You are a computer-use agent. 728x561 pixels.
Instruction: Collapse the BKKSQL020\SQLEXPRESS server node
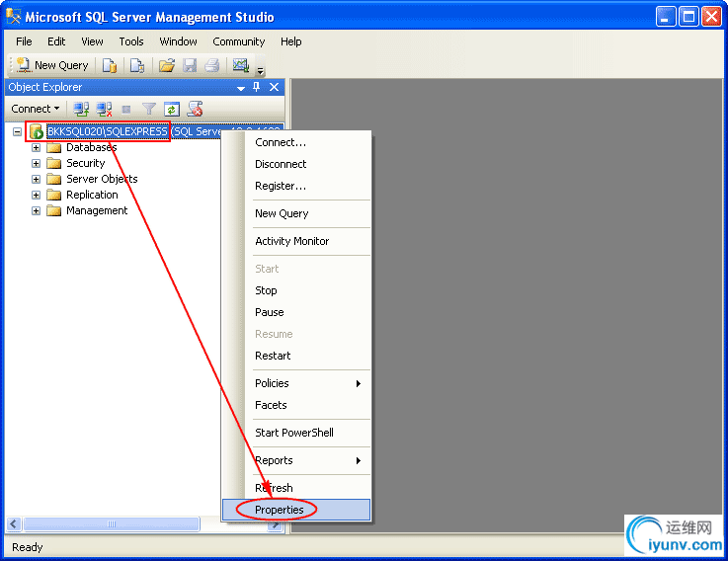coord(17,132)
